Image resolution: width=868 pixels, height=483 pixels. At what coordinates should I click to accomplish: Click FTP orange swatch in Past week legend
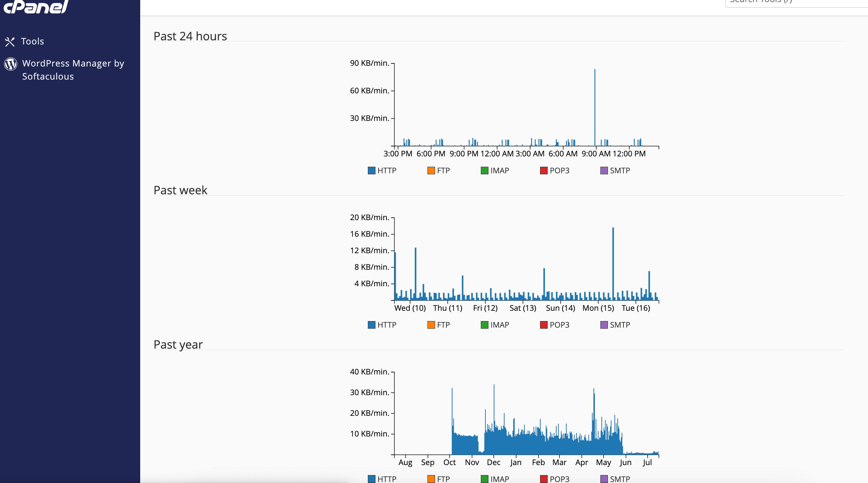431,325
